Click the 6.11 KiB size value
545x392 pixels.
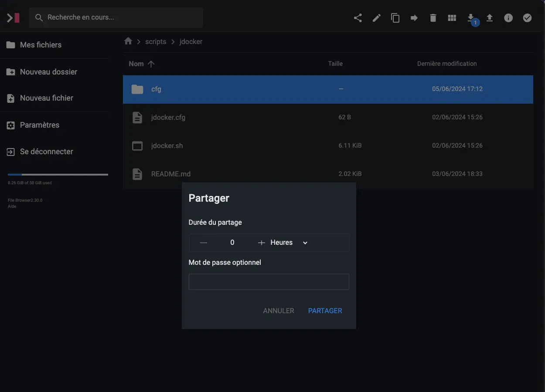[350, 145]
